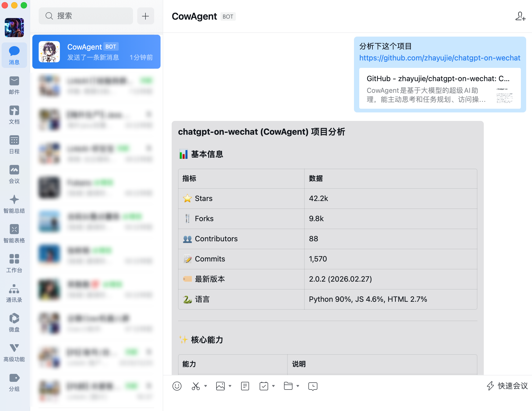532x411 pixels.
Task: Click the folder file icon in toolbar
Action: [x=288, y=386]
